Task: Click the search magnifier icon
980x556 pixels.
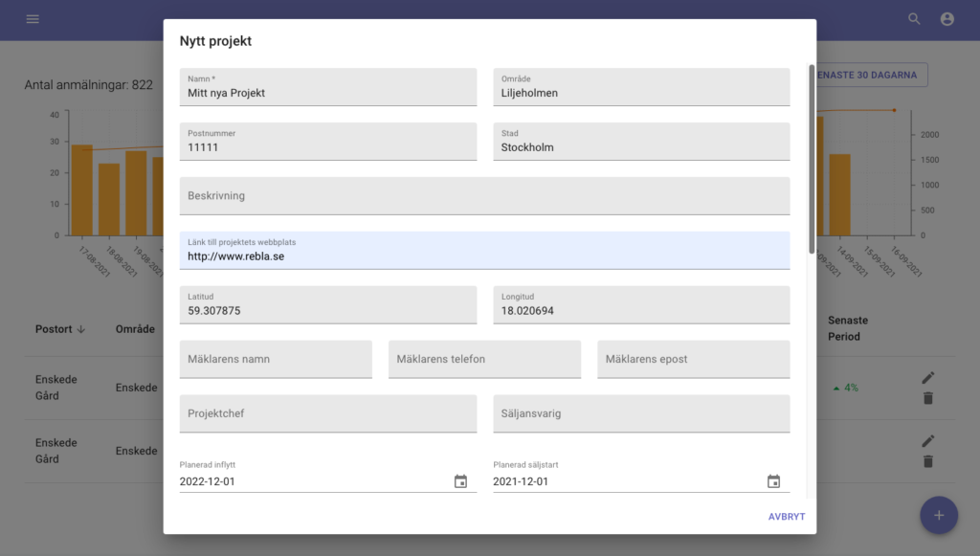Action: click(x=914, y=19)
